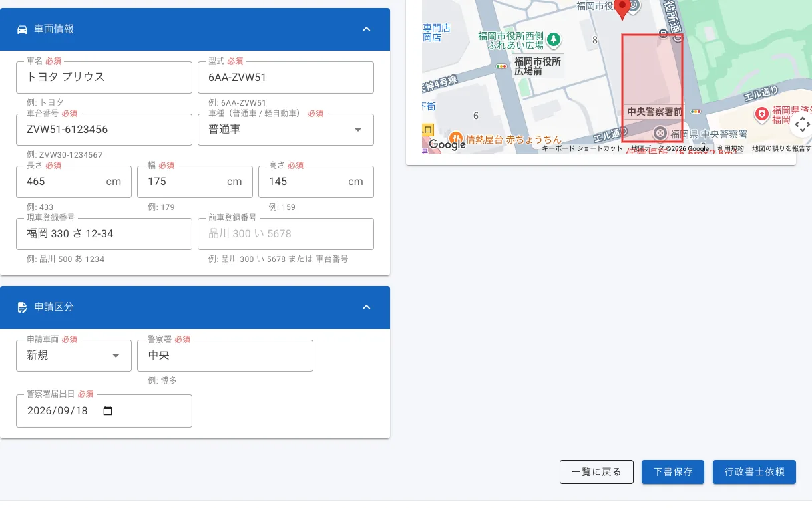Click the document edit icon beside 申請区分

pos(22,307)
